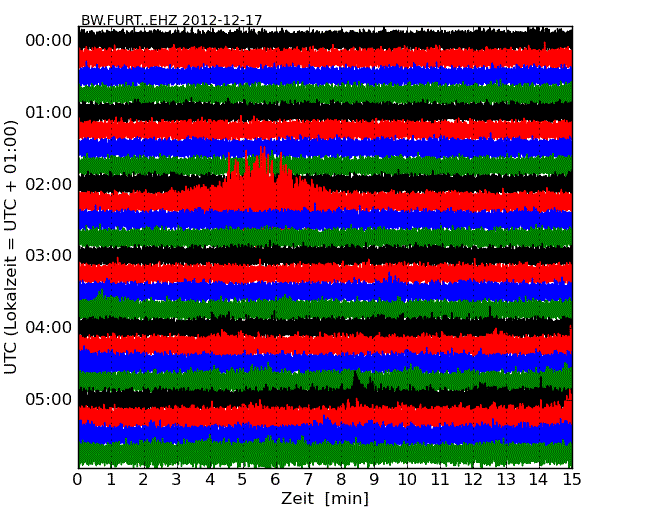Click the "00:00" time label on y-axis
650x520 pixels.
tap(49, 41)
